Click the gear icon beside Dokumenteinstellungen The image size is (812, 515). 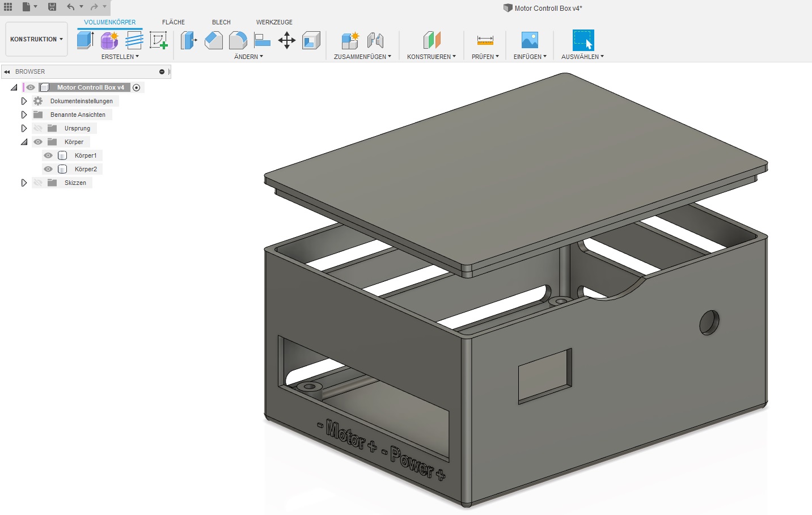[38, 101]
